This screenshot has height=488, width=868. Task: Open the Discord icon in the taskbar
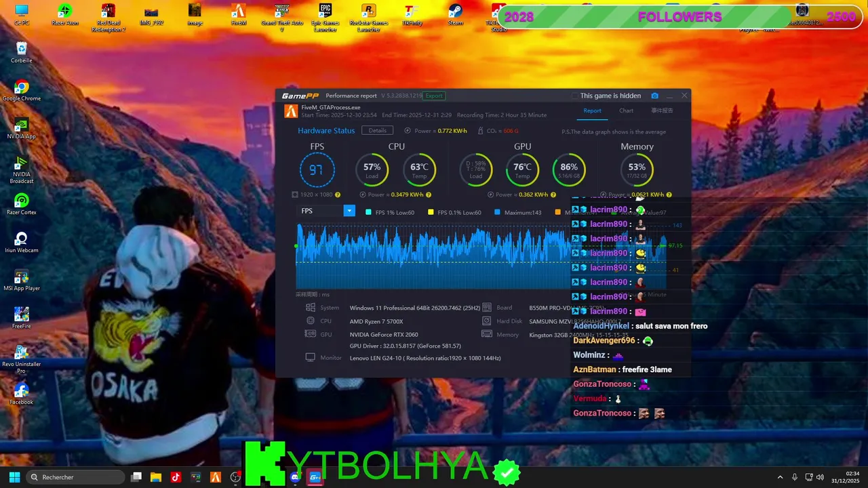[x=295, y=477]
